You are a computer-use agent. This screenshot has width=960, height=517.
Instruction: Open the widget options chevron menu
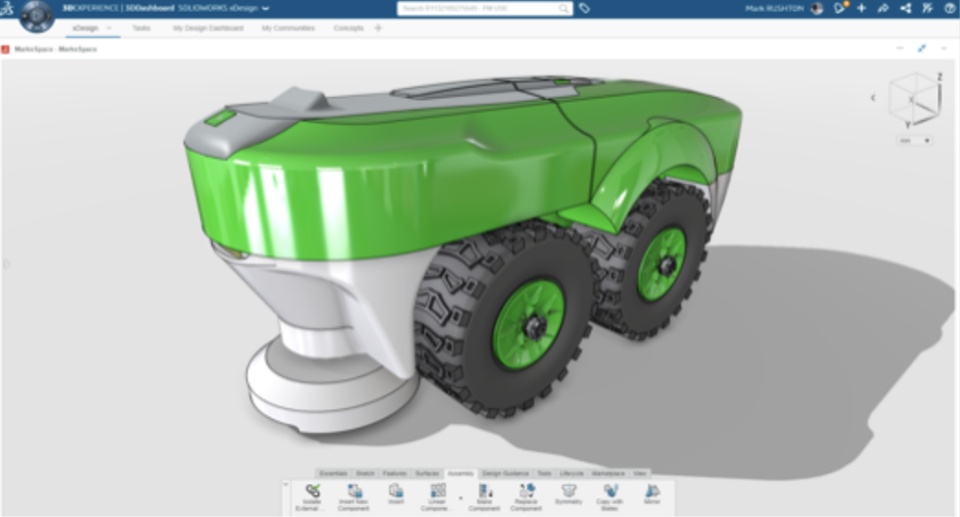945,48
